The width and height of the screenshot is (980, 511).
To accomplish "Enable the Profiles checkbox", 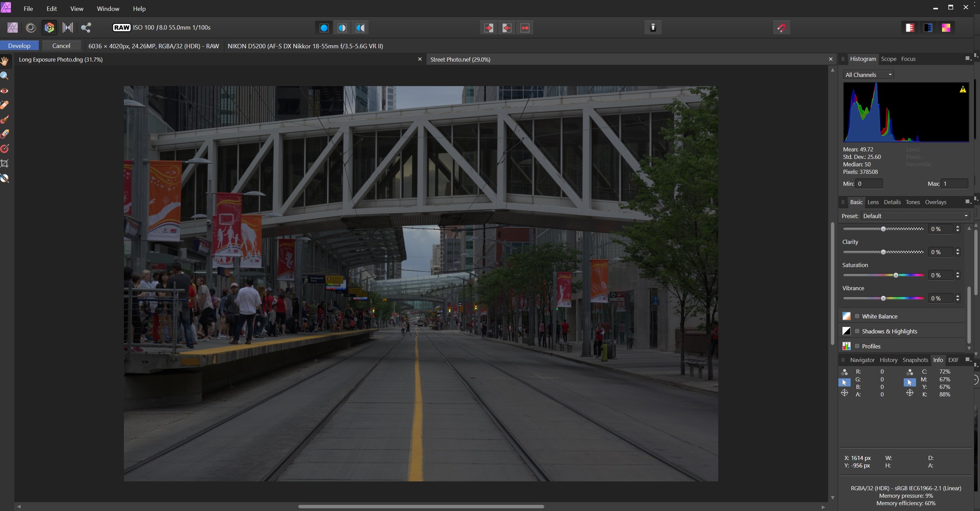I will (857, 346).
